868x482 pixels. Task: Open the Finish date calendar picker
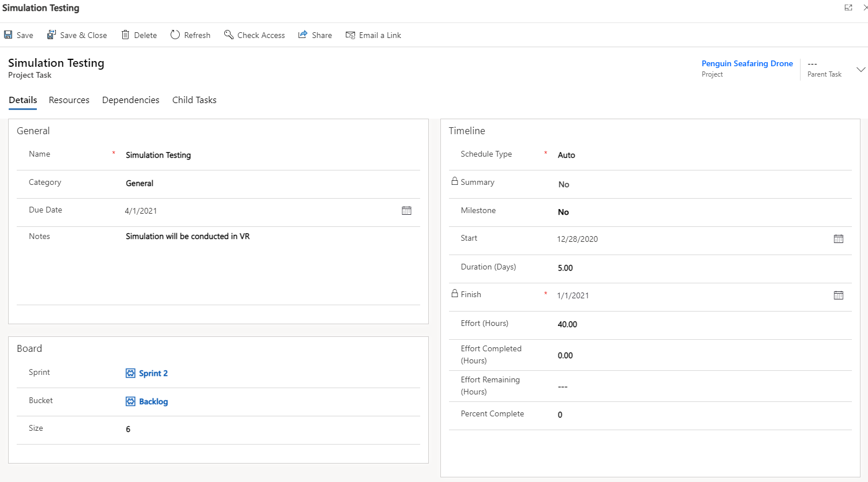838,295
